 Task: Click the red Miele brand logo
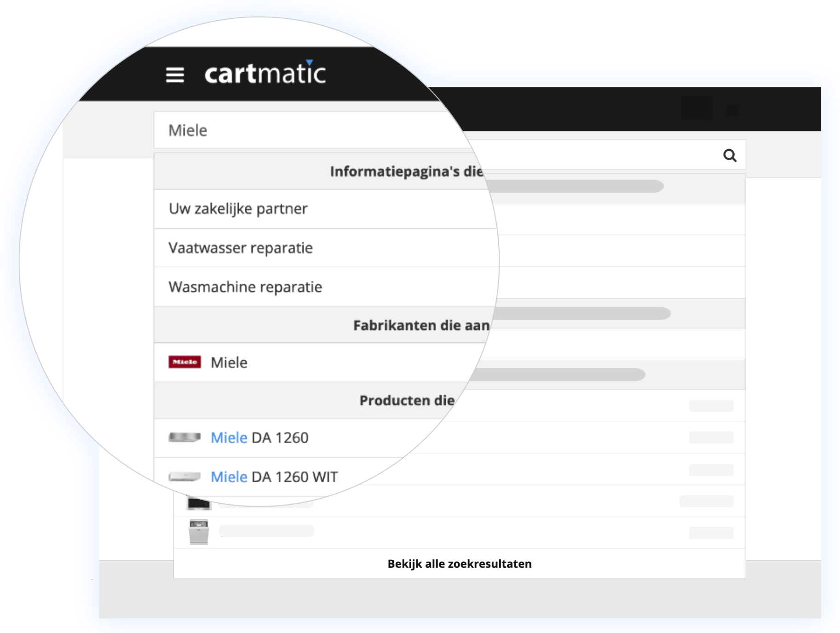click(184, 362)
